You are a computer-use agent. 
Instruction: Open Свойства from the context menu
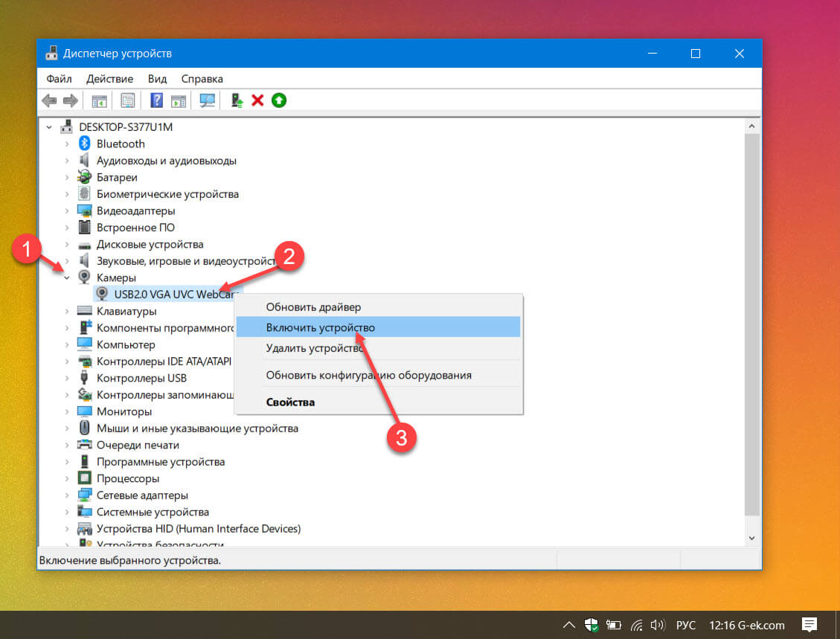click(378, 402)
